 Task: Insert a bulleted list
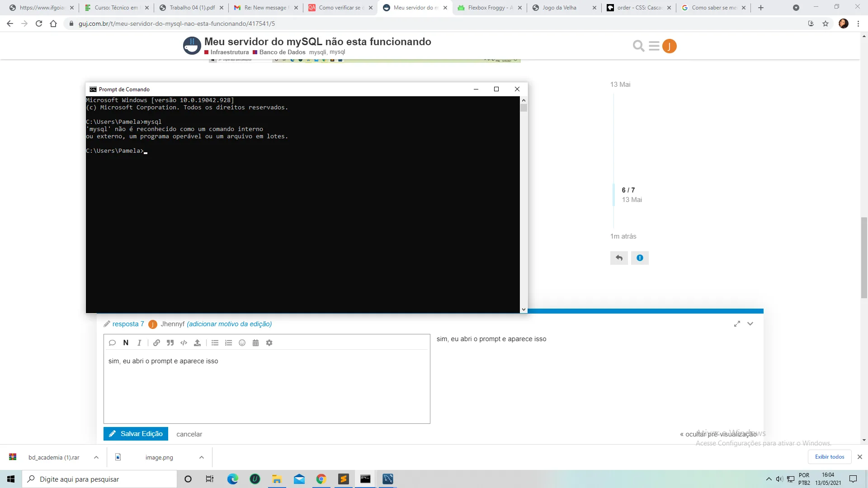[x=215, y=343]
